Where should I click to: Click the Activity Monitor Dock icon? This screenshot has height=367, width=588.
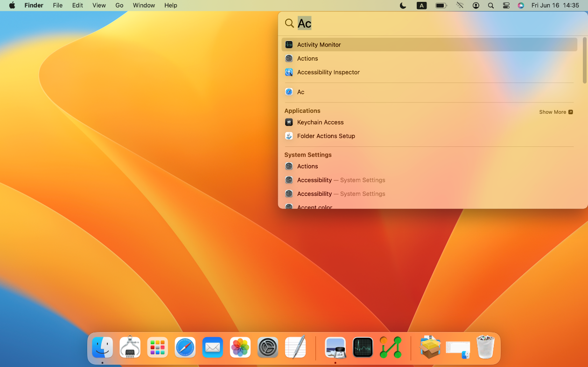tap(363, 347)
